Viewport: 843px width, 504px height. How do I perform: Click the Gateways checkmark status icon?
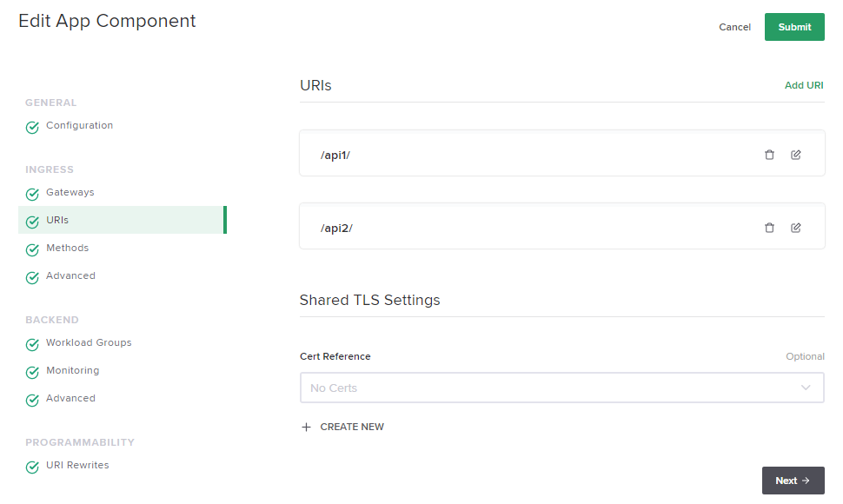(x=32, y=194)
